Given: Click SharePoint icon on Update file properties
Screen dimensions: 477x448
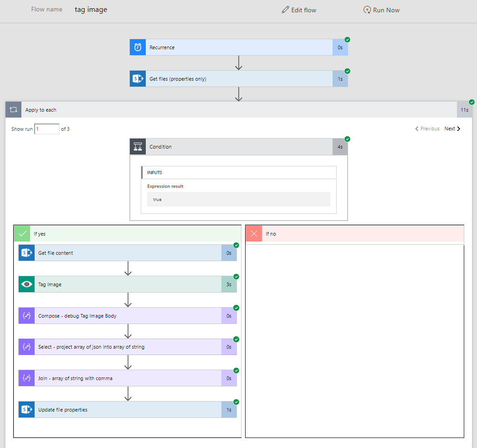Looking at the screenshot, I should [26, 410].
